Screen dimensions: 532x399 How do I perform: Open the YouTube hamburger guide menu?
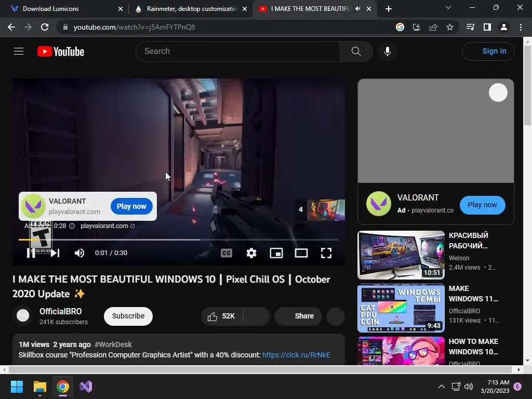click(19, 51)
